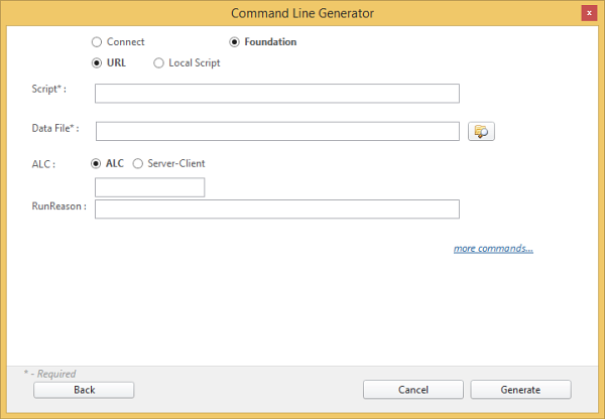The height and width of the screenshot is (419, 605).
Task: Click the small text box below ALC radio
Action: [149, 187]
